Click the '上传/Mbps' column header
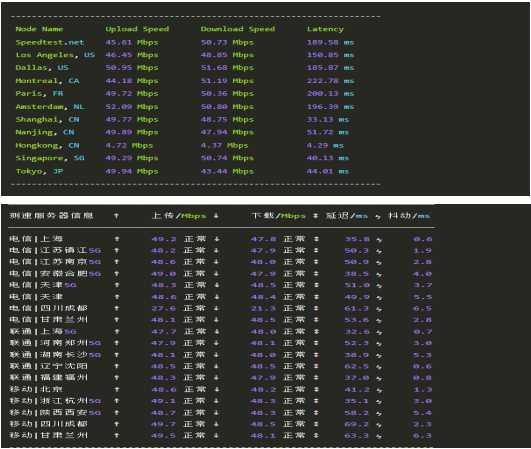This screenshot has height=449, width=531. 179,216
